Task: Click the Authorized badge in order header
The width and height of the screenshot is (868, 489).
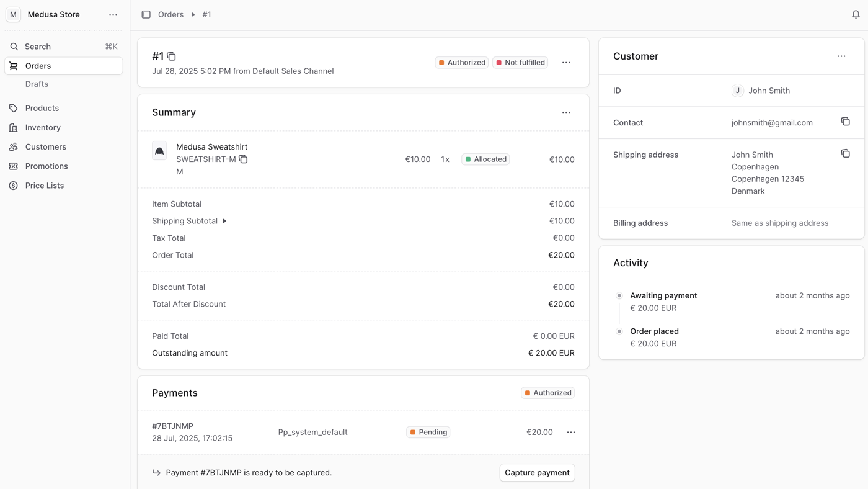Action: tap(462, 63)
